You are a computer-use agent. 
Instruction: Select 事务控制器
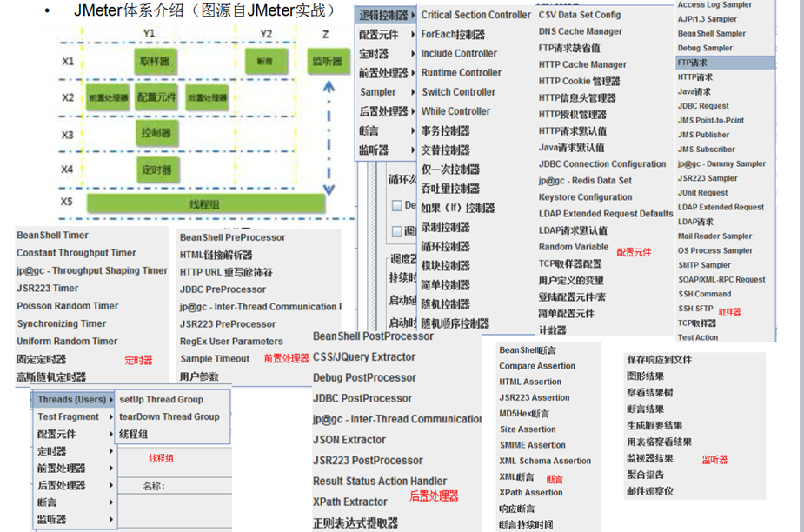(x=445, y=130)
